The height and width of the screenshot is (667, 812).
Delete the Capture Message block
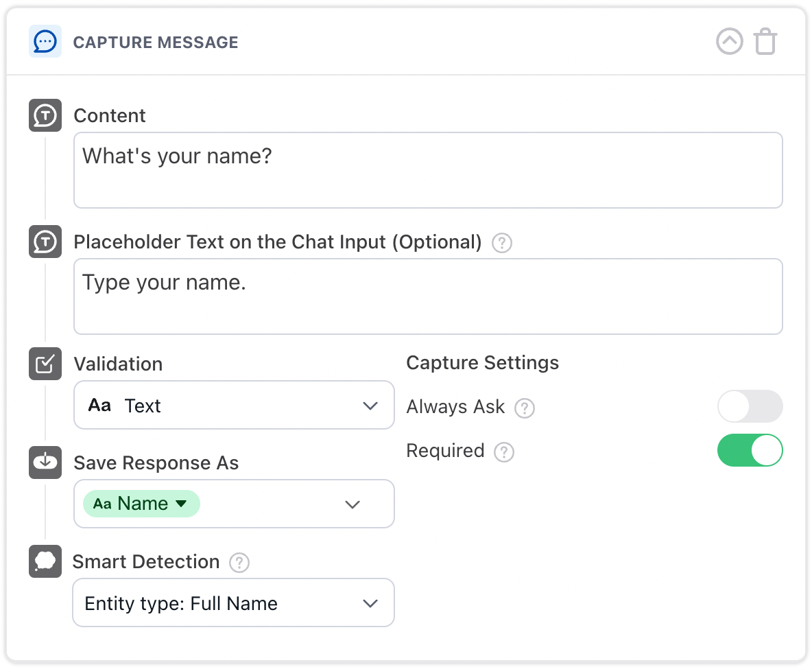pyautogui.click(x=765, y=42)
